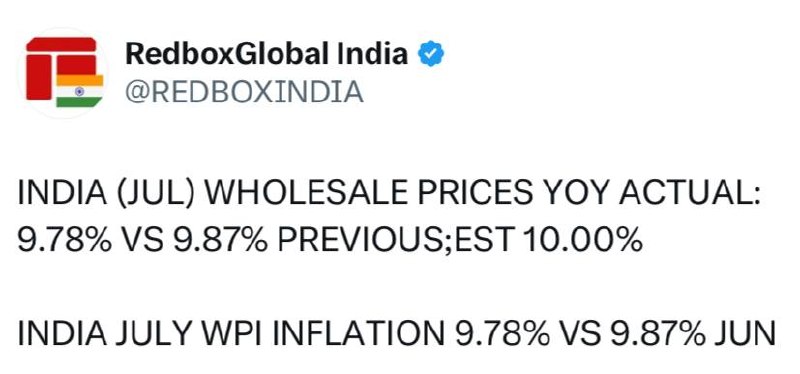Click the 10.00% estimate figure
This screenshot has height=374, width=800.
(x=583, y=240)
